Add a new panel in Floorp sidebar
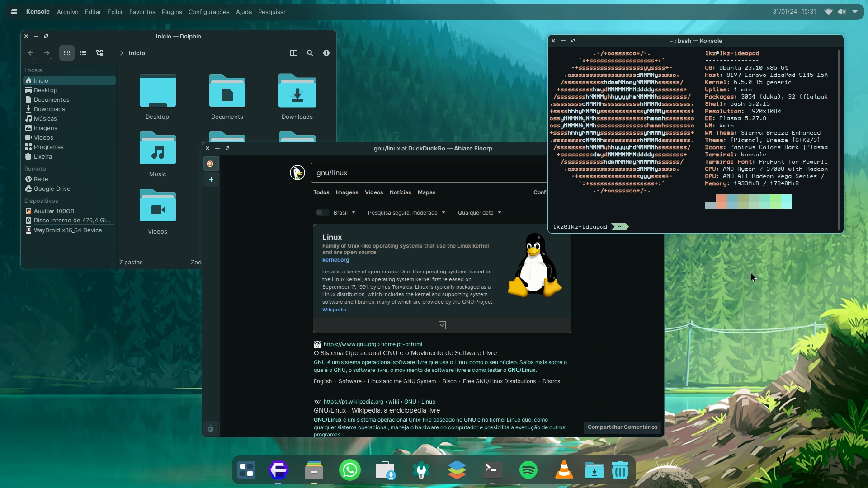The height and width of the screenshot is (488, 868). [211, 179]
